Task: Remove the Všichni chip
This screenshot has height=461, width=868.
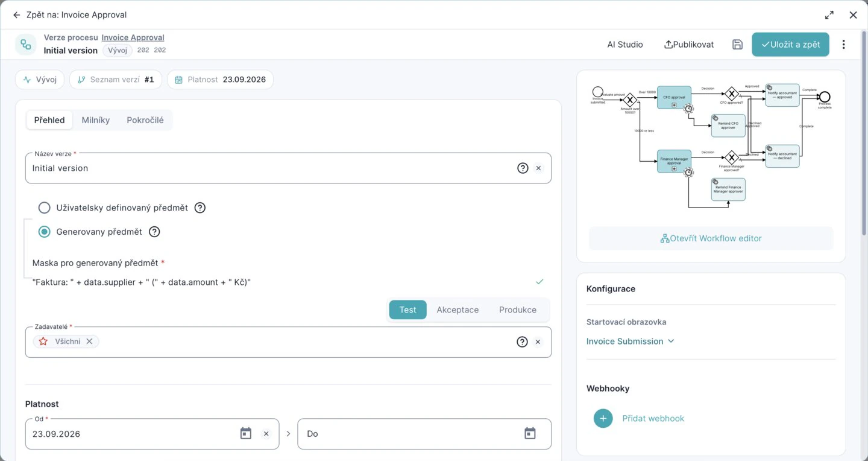Action: click(89, 342)
